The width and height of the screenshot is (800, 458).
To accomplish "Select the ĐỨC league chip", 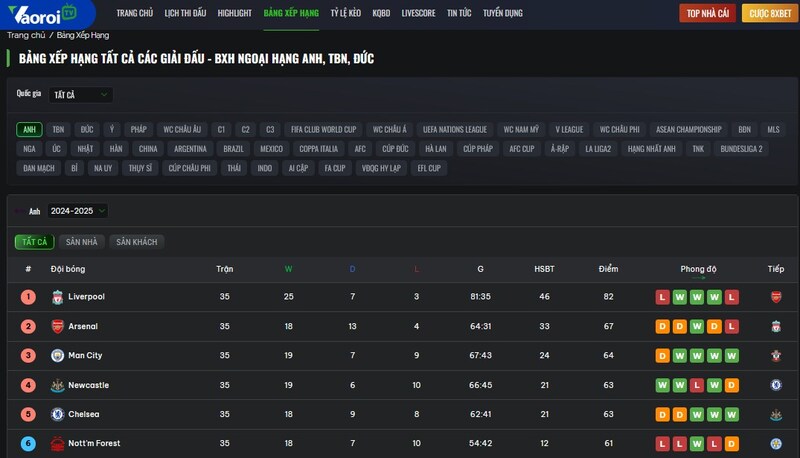I will point(87,130).
